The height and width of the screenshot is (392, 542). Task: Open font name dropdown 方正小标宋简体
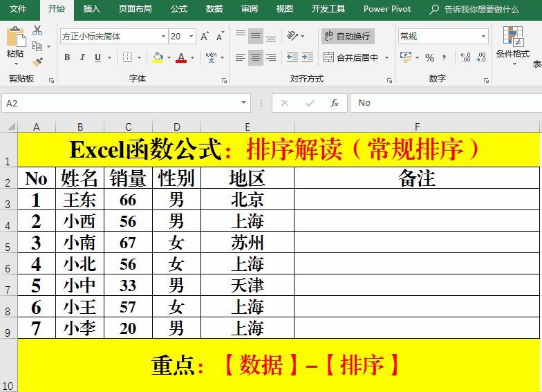[x=163, y=36]
